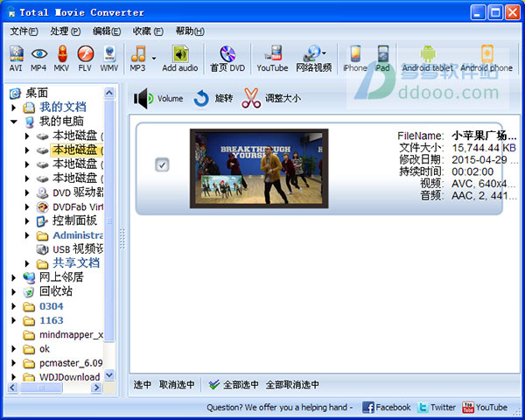525x420 pixels.
Task: Expand 共享文档 tree node
Action: coord(27,263)
